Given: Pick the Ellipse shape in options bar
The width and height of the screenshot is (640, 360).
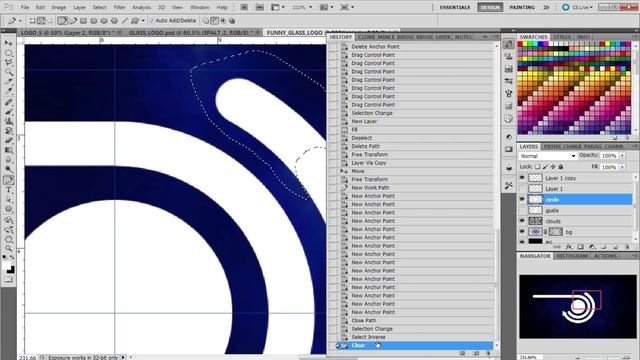Looking at the screenshot, I should (104, 20).
